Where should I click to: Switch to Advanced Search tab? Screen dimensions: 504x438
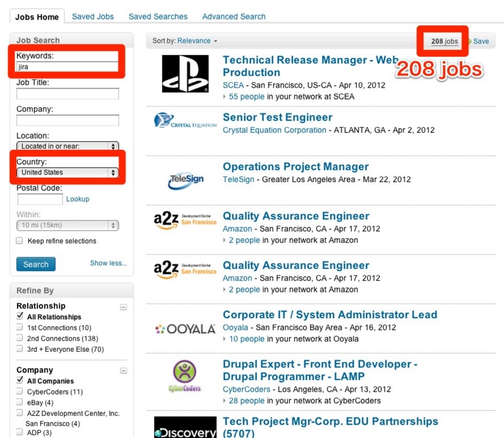(234, 16)
